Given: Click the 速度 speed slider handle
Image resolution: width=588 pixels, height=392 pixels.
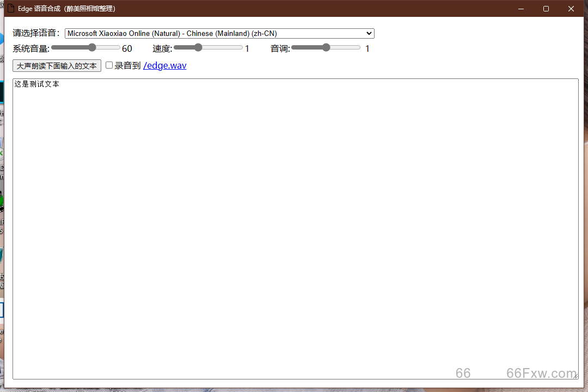Looking at the screenshot, I should (198, 47).
